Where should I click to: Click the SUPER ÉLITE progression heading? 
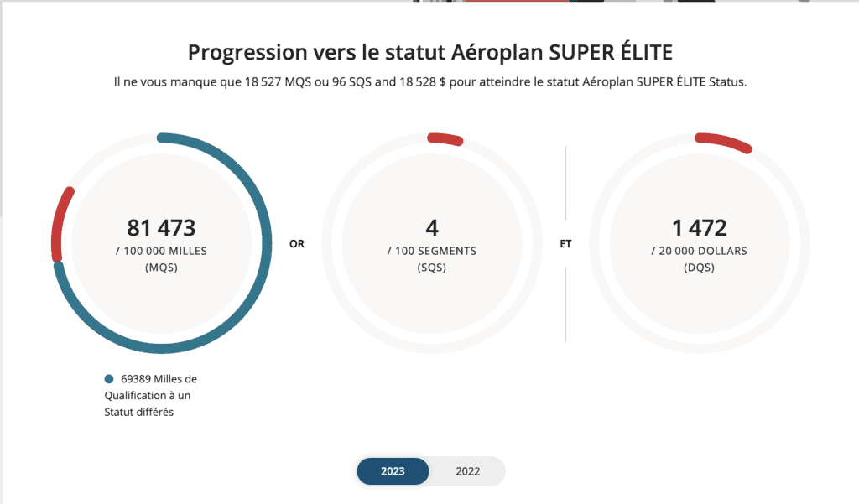tap(429, 52)
